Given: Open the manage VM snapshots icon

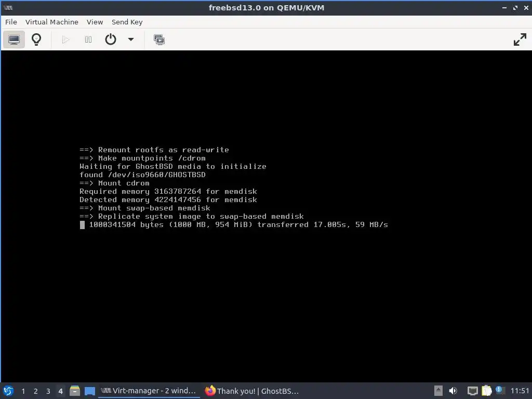Looking at the screenshot, I should click(159, 39).
